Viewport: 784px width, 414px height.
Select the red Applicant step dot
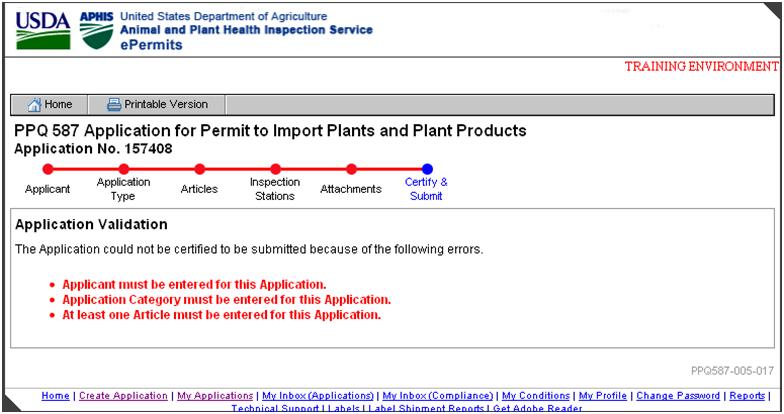47,169
